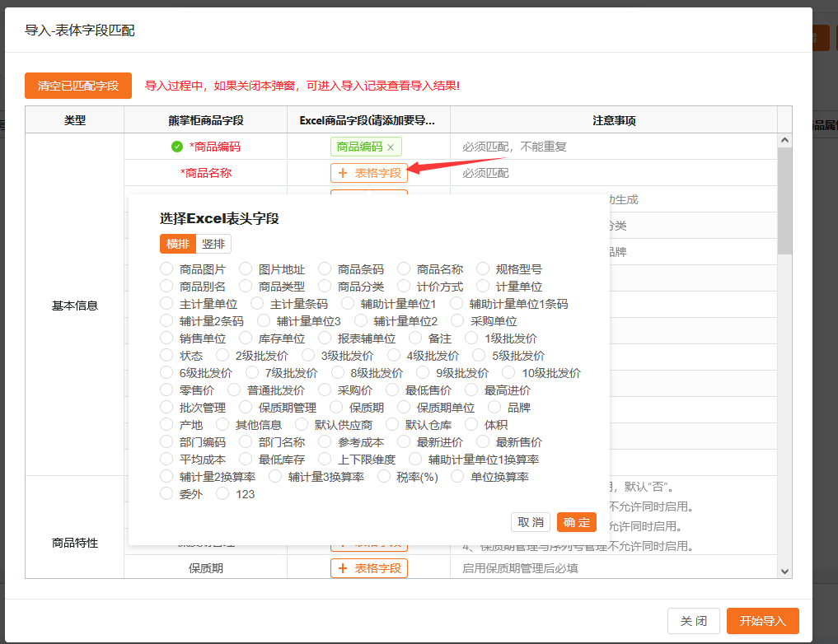
Task: Select the 品牌 radio option
Action: [494, 408]
